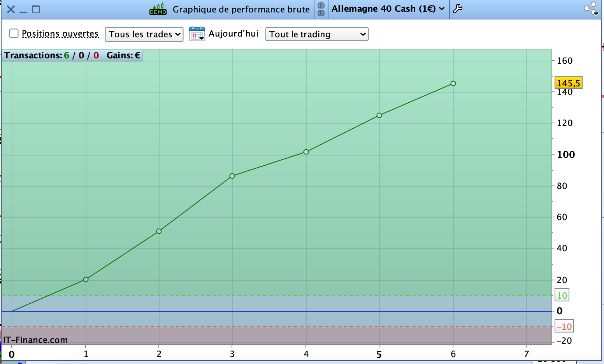Click the Transactions 6 / 0 / 0 summary
Screen dimensions: 604x364
click(52, 55)
